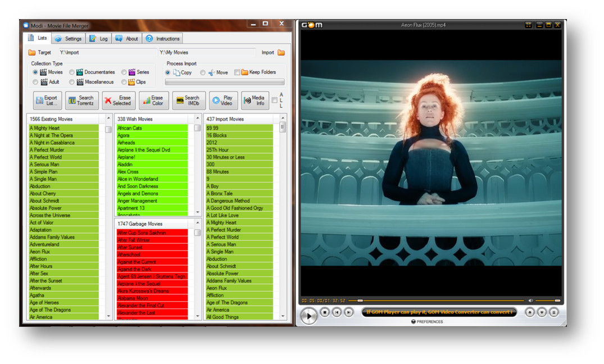Click the Search IMDb button

coord(189,101)
